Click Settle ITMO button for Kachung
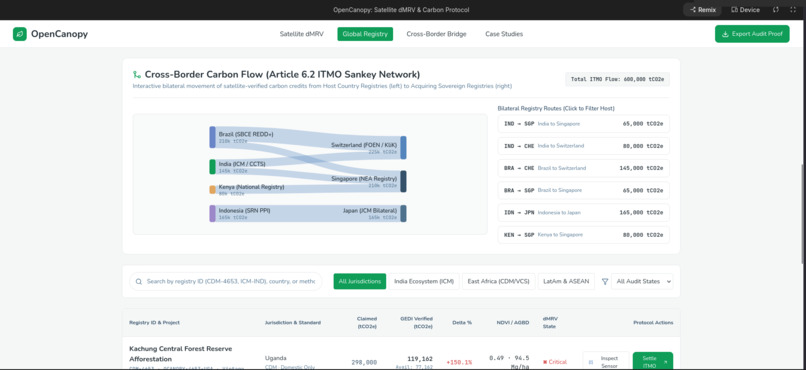This screenshot has width=806, height=370. pyautogui.click(x=652, y=361)
